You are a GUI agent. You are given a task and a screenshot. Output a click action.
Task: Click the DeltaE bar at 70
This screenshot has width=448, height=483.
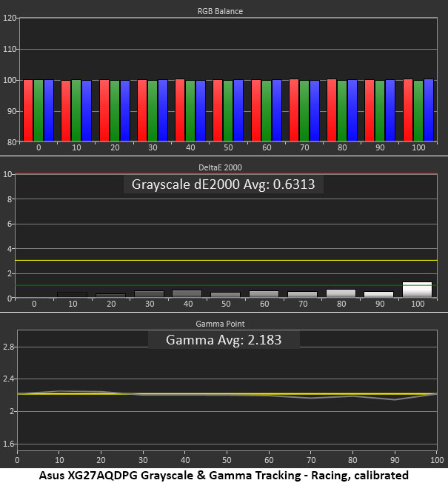click(x=302, y=295)
